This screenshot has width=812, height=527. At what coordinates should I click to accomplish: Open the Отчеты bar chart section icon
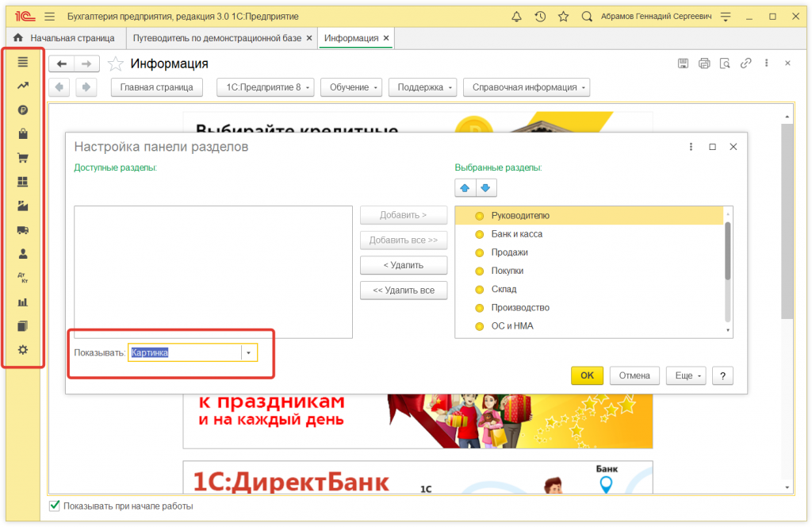coord(23,302)
